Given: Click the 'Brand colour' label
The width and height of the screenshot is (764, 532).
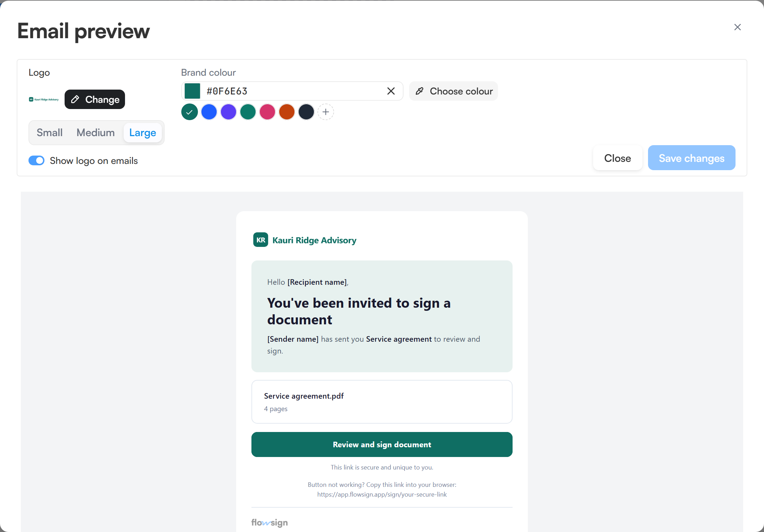Looking at the screenshot, I should (x=208, y=73).
